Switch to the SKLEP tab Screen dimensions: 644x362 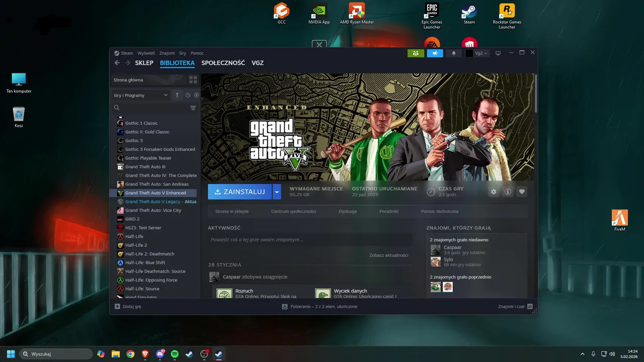[144, 63]
